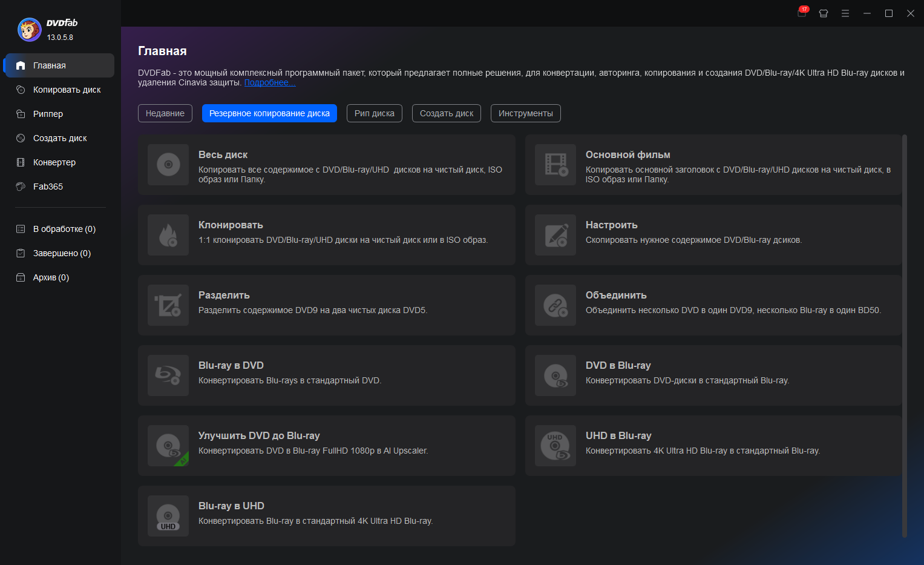This screenshot has width=924, height=565.
Task: Select the Clone (Клонировать) flame icon
Action: pos(168,235)
